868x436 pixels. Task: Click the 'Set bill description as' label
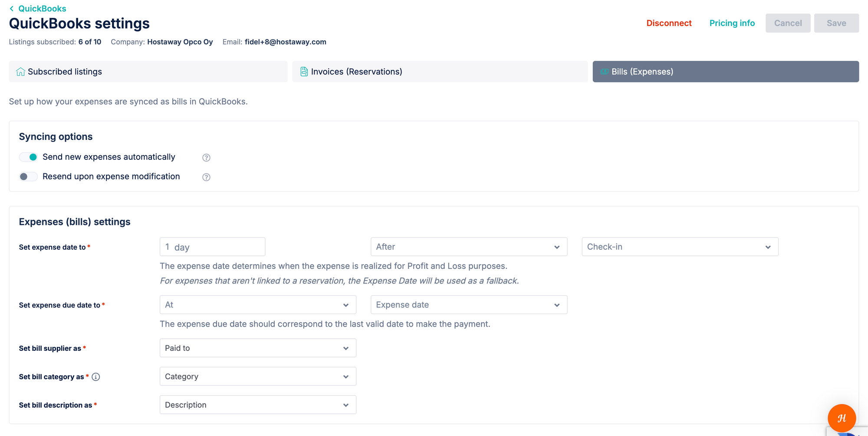56,405
